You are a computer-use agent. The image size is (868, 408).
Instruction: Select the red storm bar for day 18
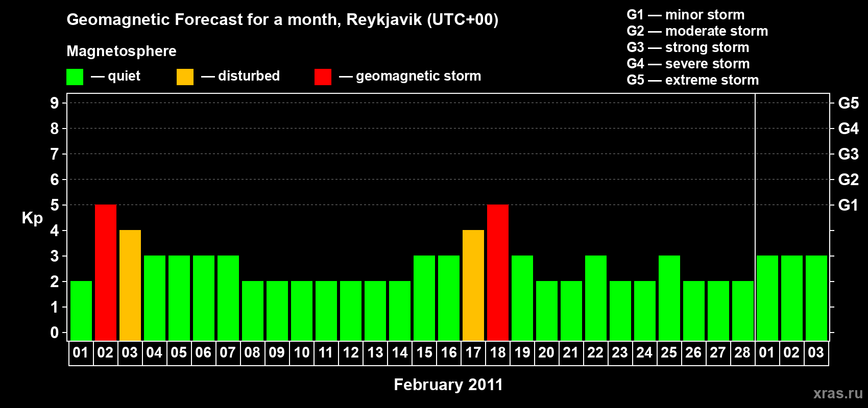coord(498,272)
